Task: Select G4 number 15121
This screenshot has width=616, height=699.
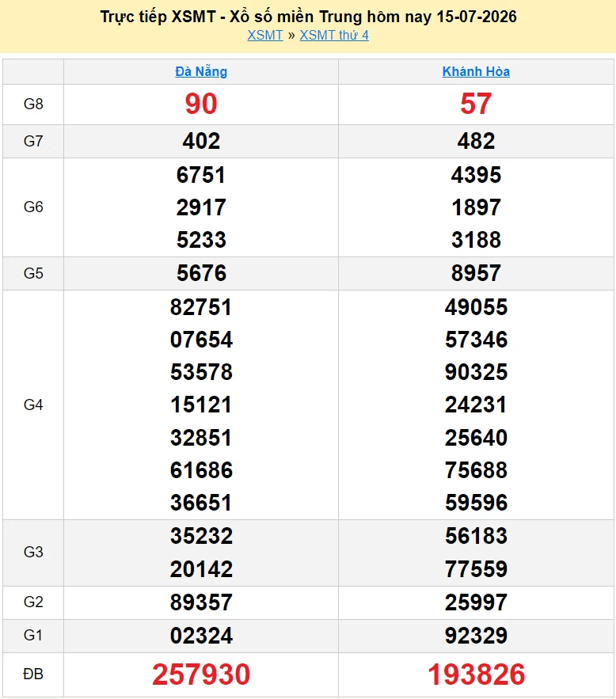Action: point(201,405)
